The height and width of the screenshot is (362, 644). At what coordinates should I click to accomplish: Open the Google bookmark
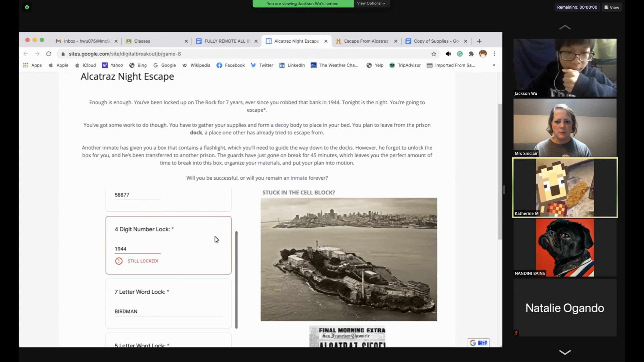click(164, 65)
